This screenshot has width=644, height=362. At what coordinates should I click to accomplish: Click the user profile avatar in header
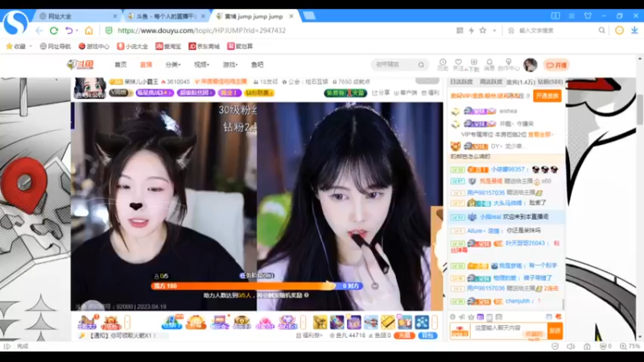pos(530,65)
